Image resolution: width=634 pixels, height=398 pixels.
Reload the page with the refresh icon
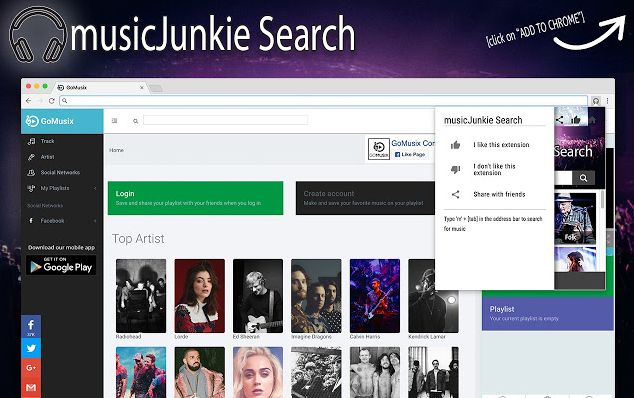51,101
